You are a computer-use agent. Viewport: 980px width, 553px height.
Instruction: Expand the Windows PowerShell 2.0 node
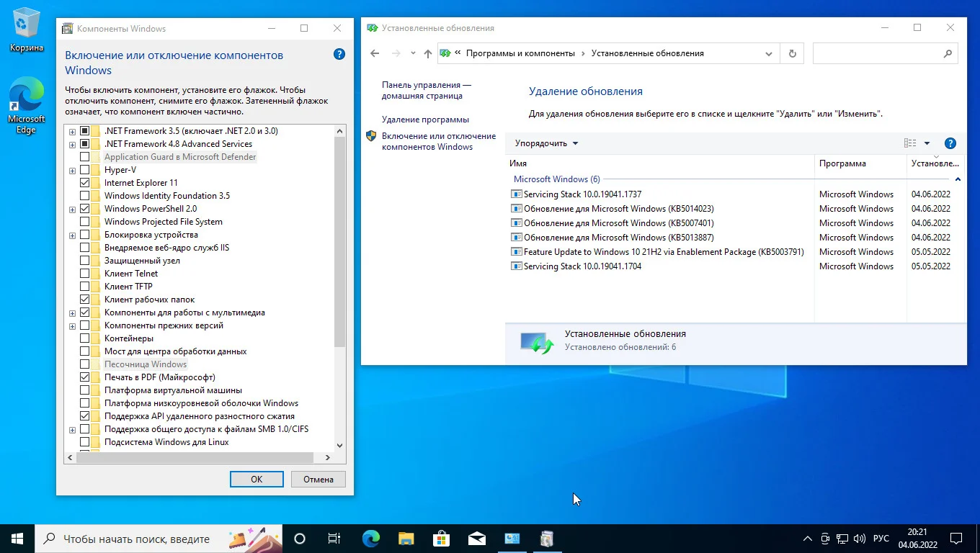tap(72, 209)
